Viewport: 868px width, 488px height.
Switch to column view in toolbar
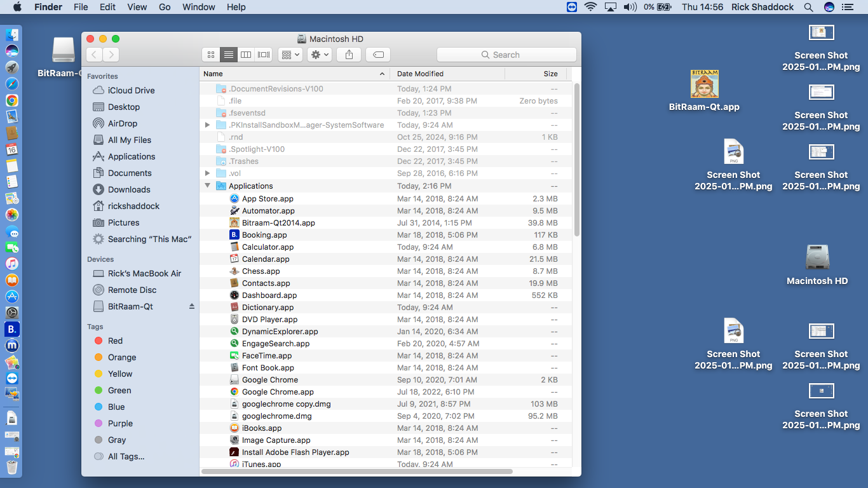click(x=246, y=55)
